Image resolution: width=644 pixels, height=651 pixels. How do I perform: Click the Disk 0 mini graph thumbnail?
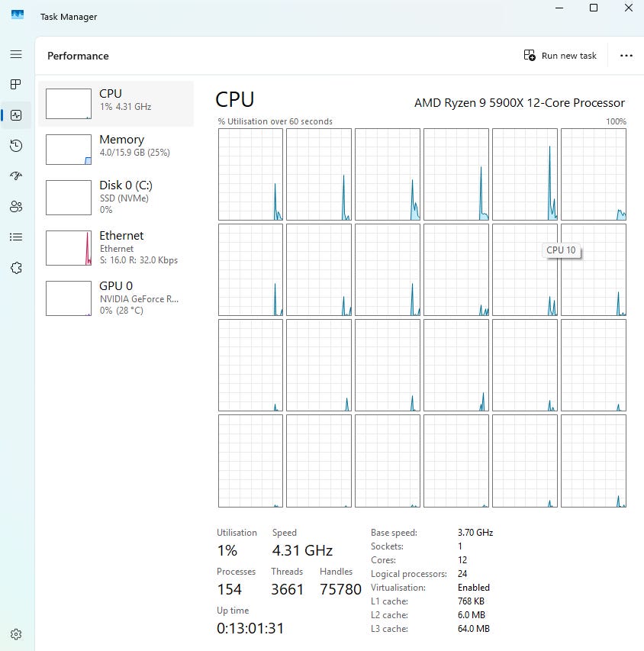pyautogui.click(x=69, y=198)
